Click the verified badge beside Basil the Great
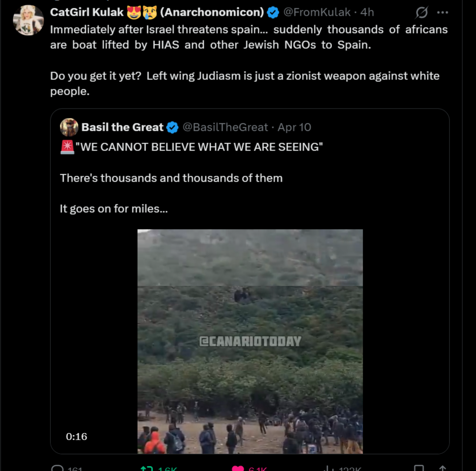This screenshot has width=476, height=471. 172,127
